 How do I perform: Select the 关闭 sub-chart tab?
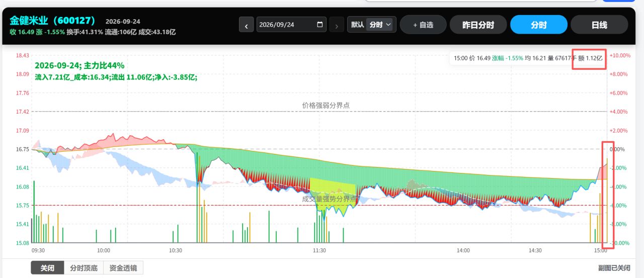47,268
